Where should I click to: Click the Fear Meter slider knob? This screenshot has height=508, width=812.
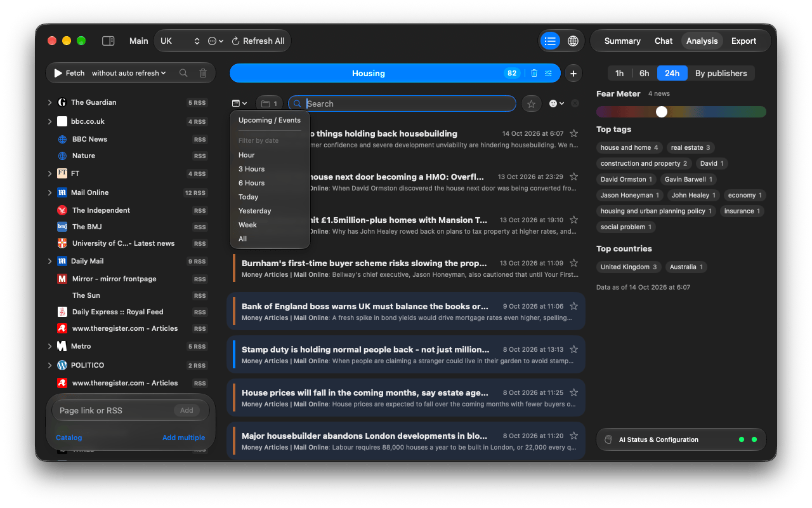[662, 112]
